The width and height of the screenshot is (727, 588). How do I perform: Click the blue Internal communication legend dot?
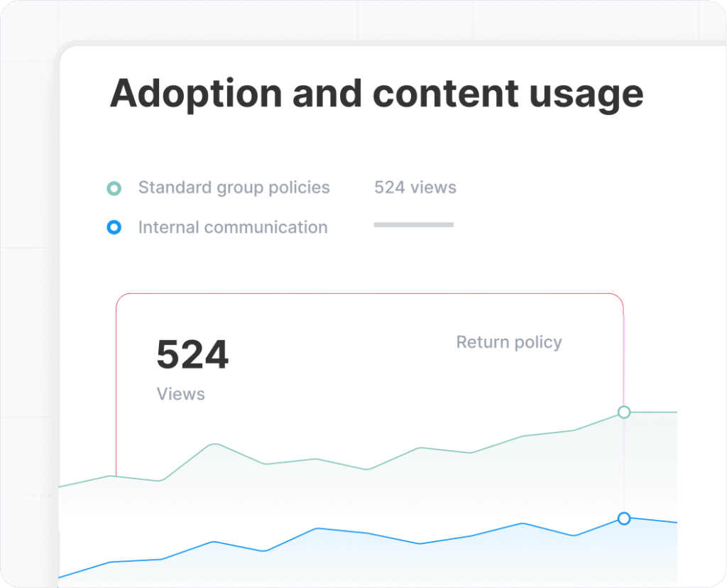tap(114, 228)
